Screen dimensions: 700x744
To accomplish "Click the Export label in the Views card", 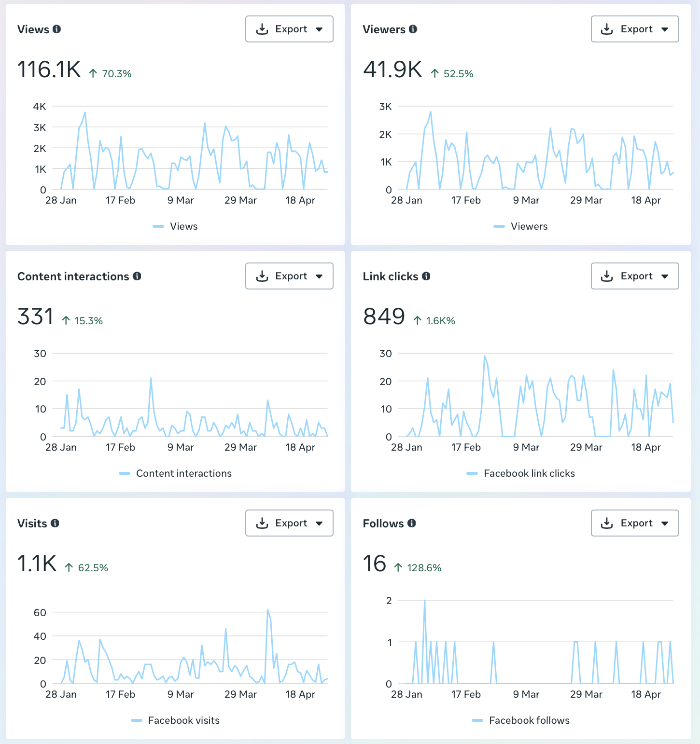I will pyautogui.click(x=291, y=29).
